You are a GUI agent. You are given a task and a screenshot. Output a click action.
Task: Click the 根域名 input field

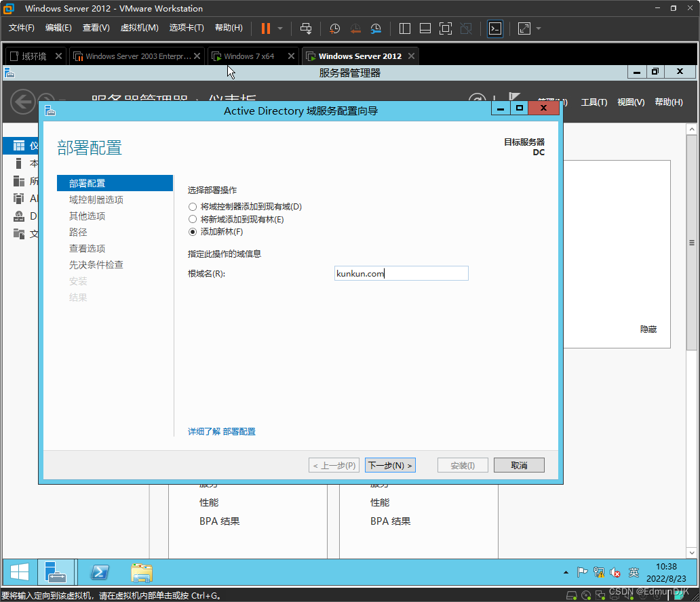click(402, 273)
